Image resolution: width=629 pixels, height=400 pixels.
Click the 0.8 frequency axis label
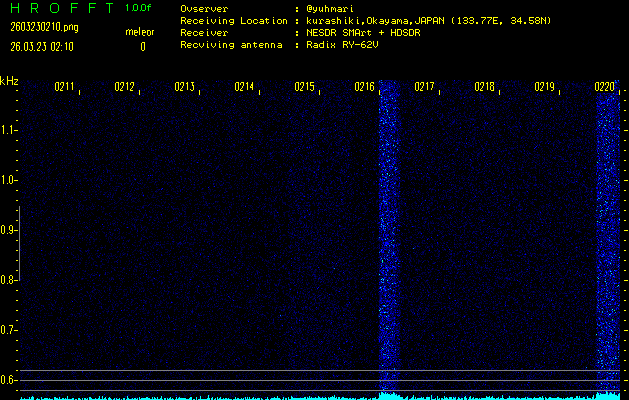pos(7,280)
